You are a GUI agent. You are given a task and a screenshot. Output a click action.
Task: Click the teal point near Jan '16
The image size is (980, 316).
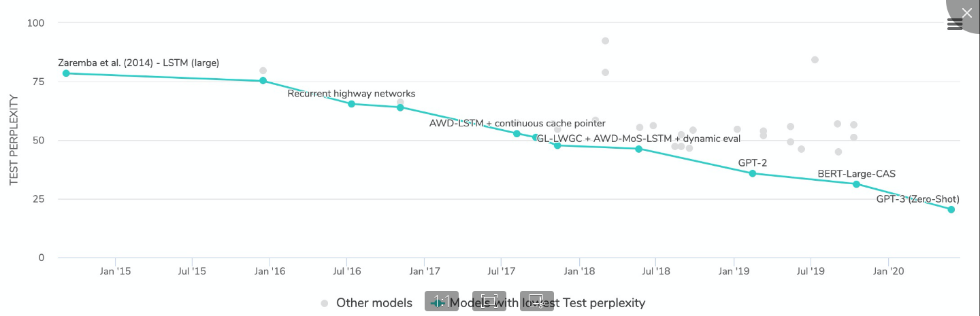tap(263, 81)
